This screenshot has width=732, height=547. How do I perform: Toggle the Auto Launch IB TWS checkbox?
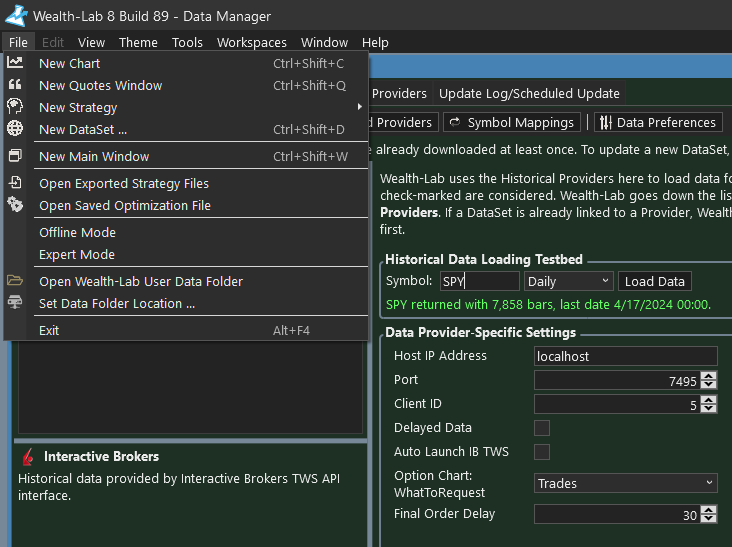pos(542,452)
